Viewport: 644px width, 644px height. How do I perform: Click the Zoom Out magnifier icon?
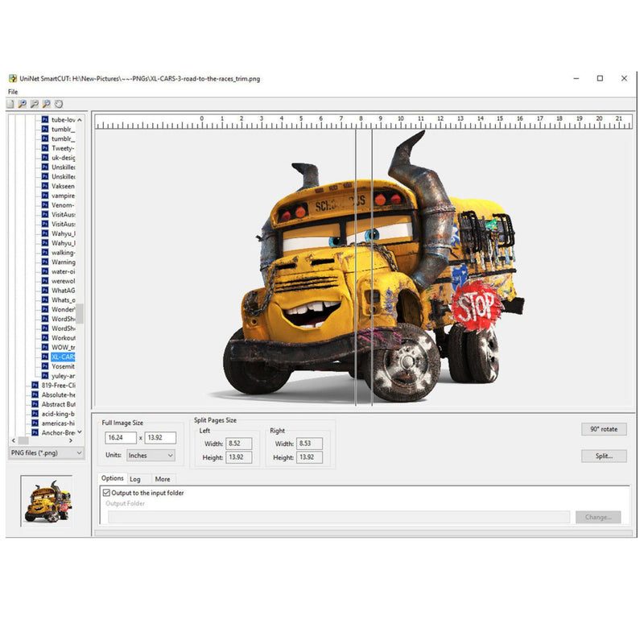pyautogui.click(x=35, y=103)
